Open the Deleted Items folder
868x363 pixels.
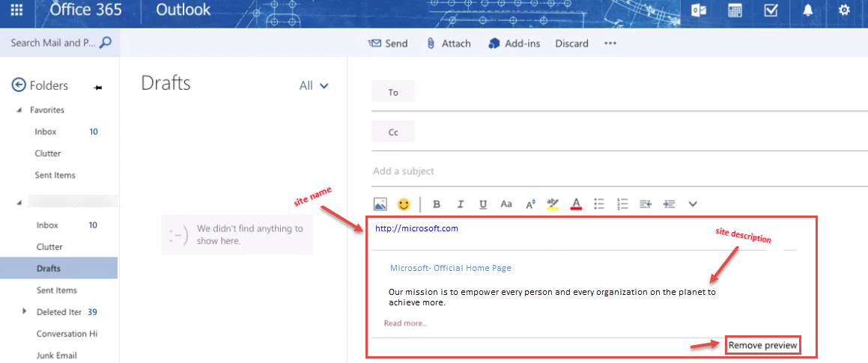[58, 312]
